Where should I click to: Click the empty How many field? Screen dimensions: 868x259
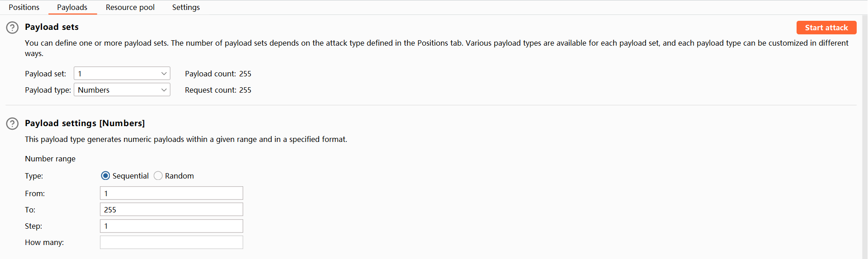[171, 242]
